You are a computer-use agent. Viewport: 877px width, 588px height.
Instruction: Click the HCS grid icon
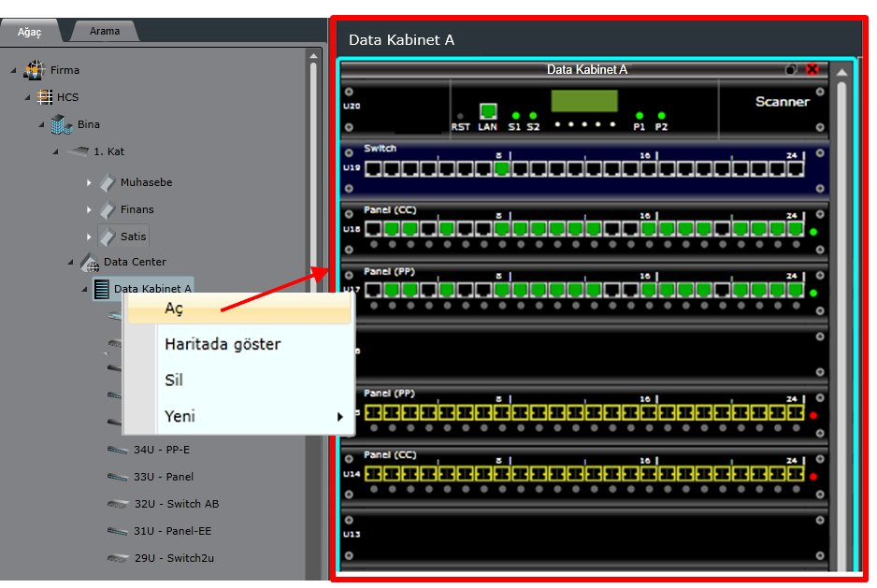pyautogui.click(x=44, y=97)
